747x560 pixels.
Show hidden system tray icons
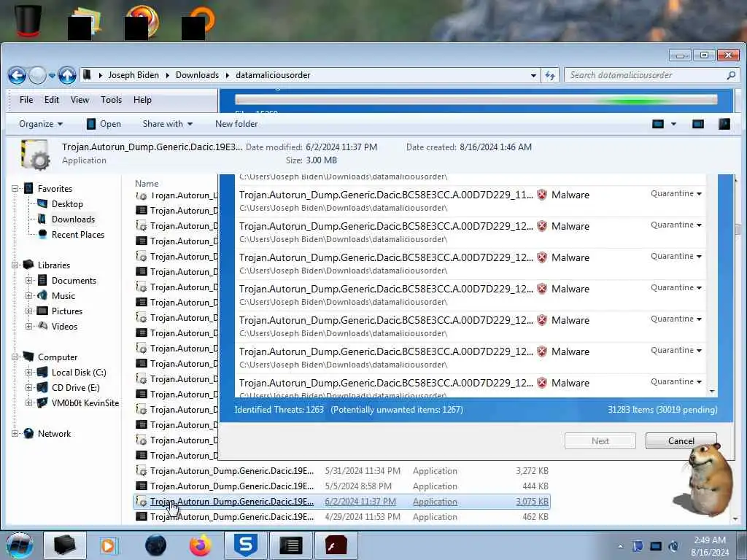point(620,546)
